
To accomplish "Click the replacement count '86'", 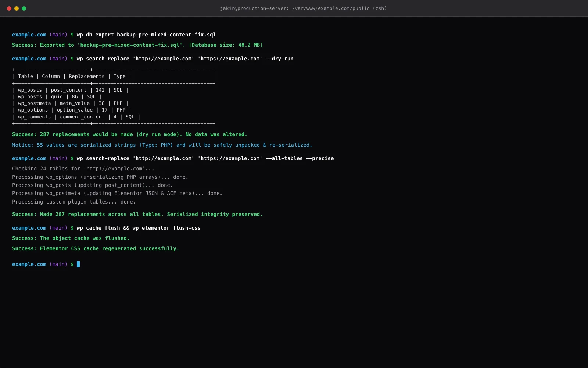I will click(75, 96).
